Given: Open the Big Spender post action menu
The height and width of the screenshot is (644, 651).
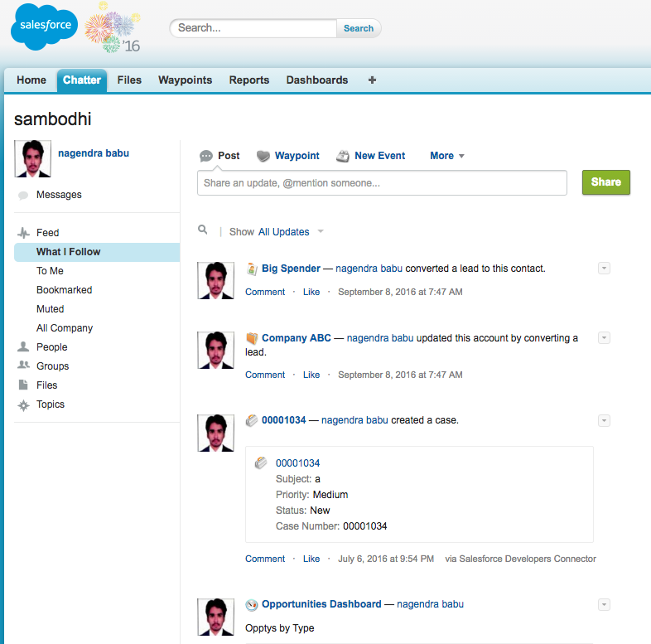Looking at the screenshot, I should pyautogui.click(x=604, y=268).
